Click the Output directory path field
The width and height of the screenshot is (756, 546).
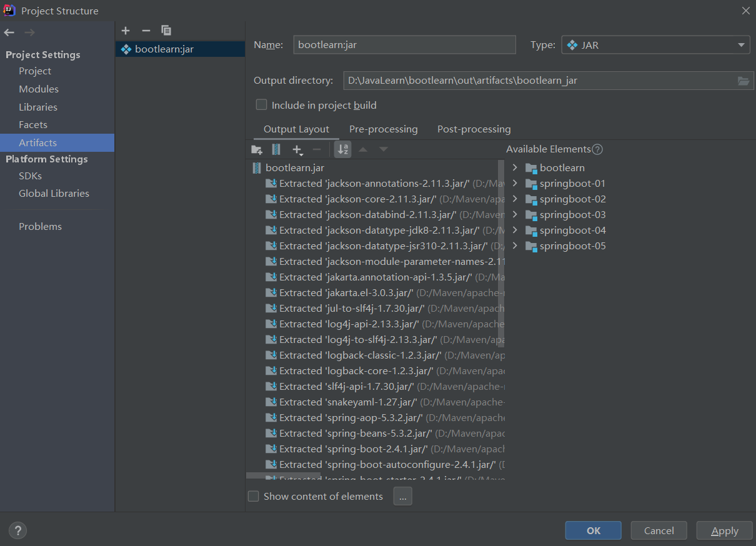[x=539, y=81]
